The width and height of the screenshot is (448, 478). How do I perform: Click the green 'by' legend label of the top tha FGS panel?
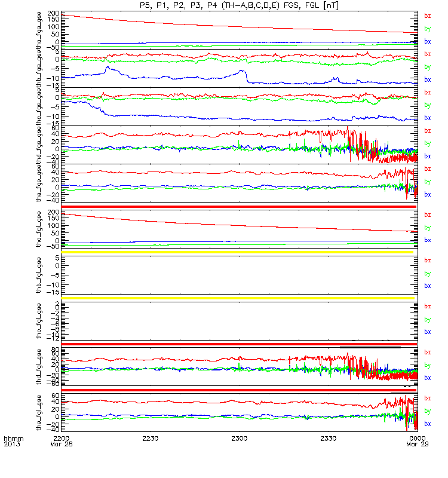point(427,29)
